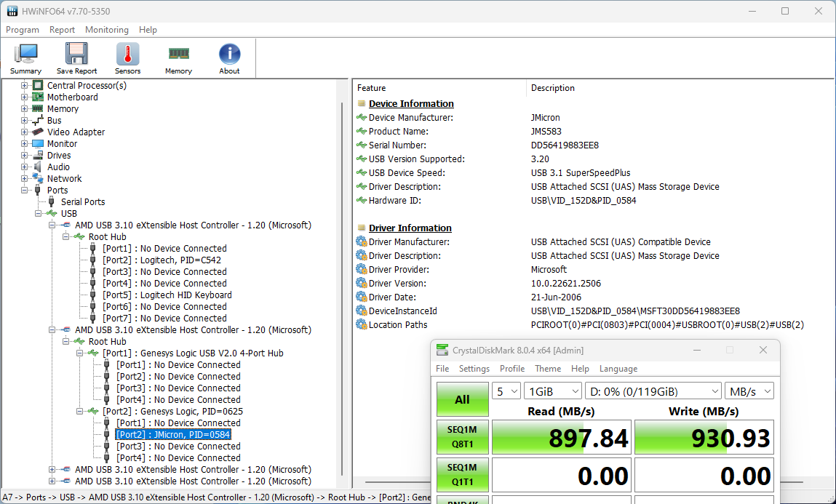Click the 930.93 write speed value
Image resolution: width=836 pixels, height=504 pixels.
coord(730,438)
